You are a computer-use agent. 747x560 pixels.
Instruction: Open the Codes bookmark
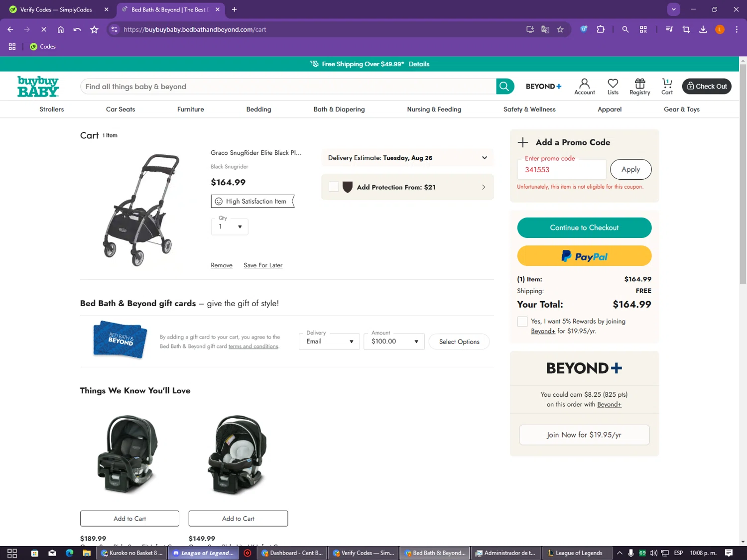pos(43,47)
